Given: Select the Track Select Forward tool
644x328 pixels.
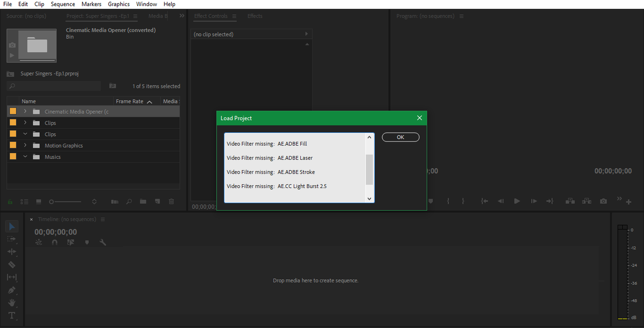Looking at the screenshot, I should 12,239.
